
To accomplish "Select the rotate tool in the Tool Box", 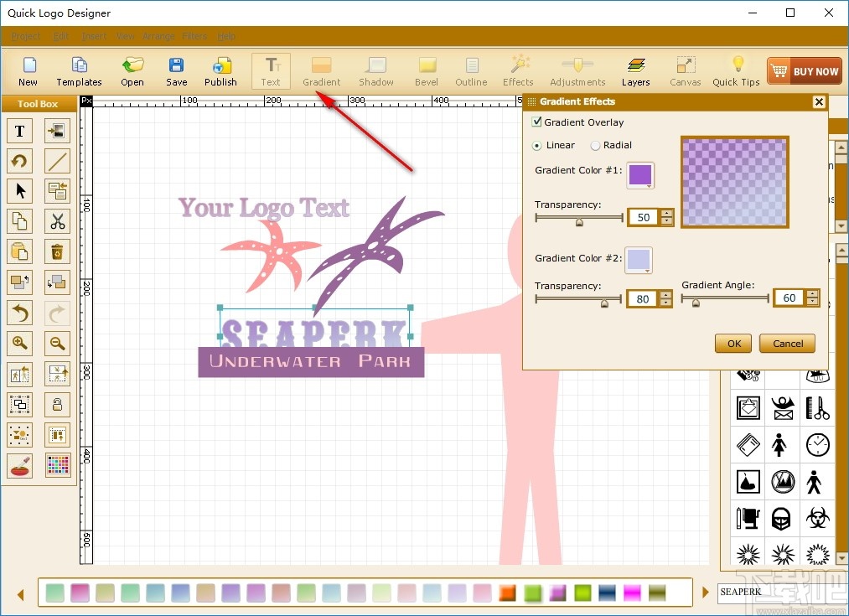I will coord(20,161).
